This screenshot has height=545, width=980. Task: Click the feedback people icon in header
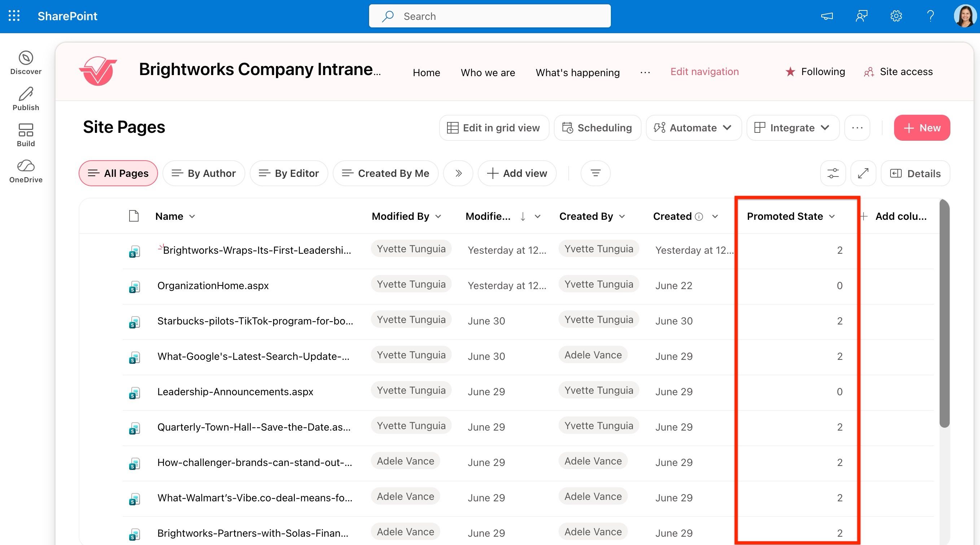click(x=861, y=16)
